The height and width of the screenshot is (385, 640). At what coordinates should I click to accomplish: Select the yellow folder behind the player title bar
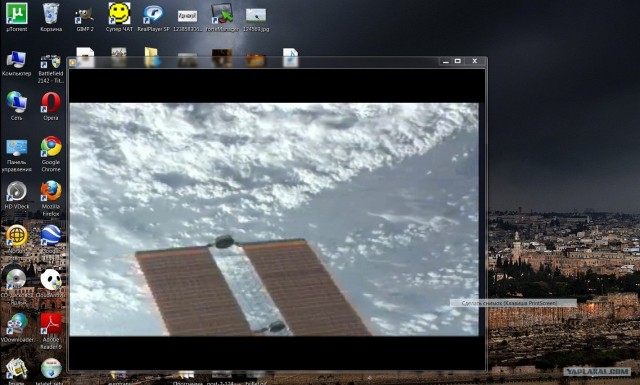point(151,56)
